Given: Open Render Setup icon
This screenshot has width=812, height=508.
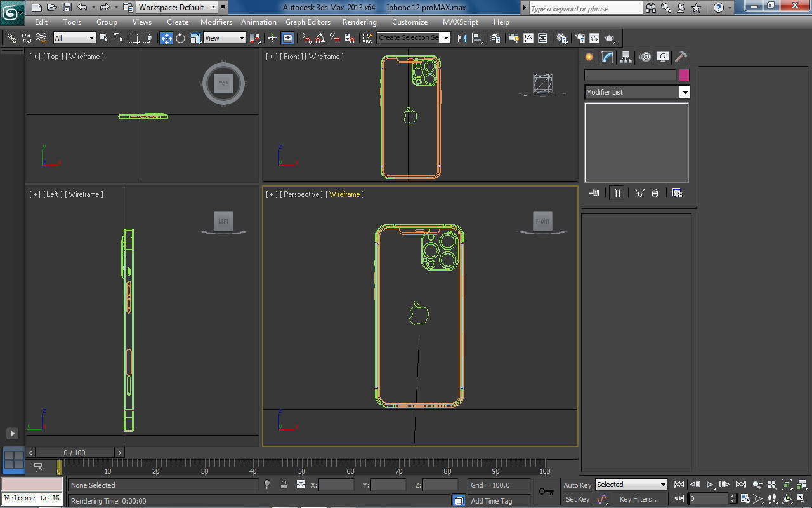Looking at the screenshot, I should [x=580, y=38].
